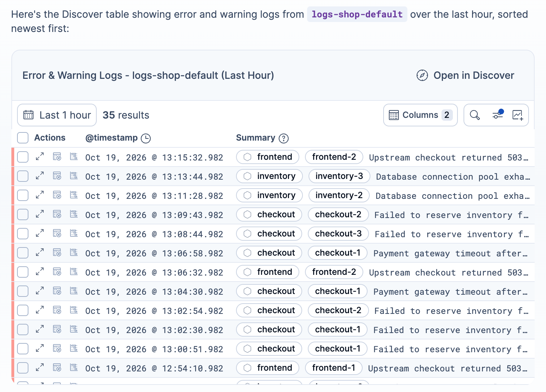
Task: Open the table in Discover
Action: point(465,75)
